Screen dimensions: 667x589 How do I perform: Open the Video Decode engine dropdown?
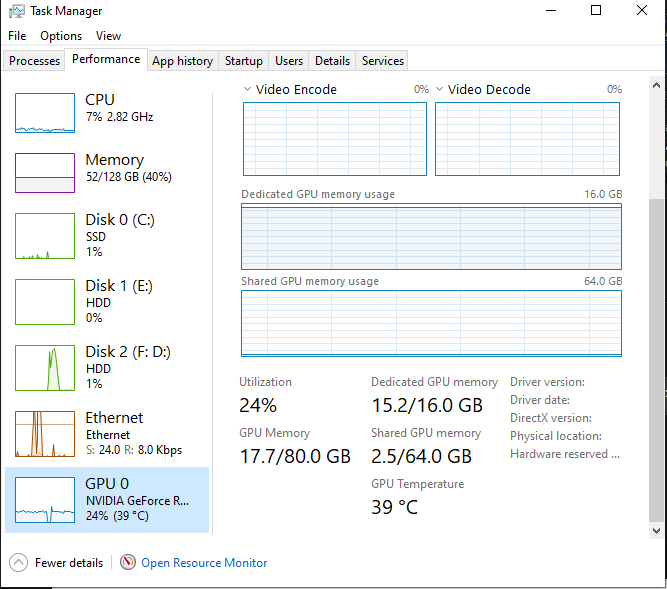click(x=440, y=89)
